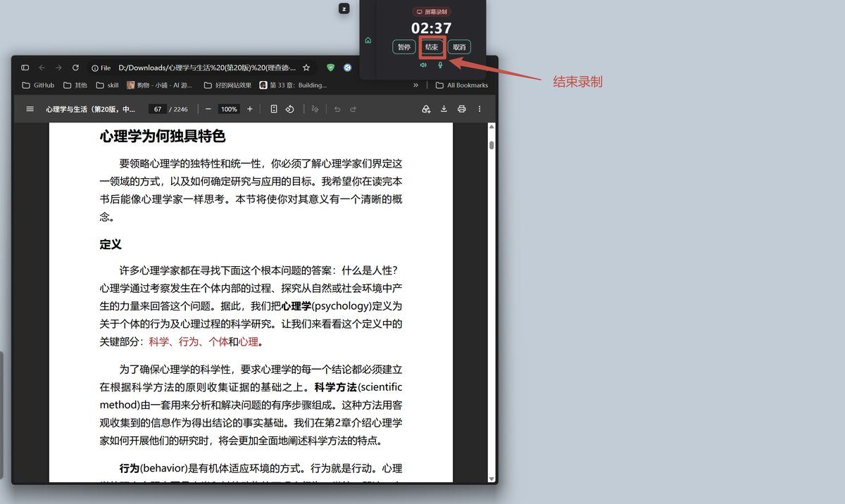Go forward in browser history
The width and height of the screenshot is (845, 504).
click(58, 68)
